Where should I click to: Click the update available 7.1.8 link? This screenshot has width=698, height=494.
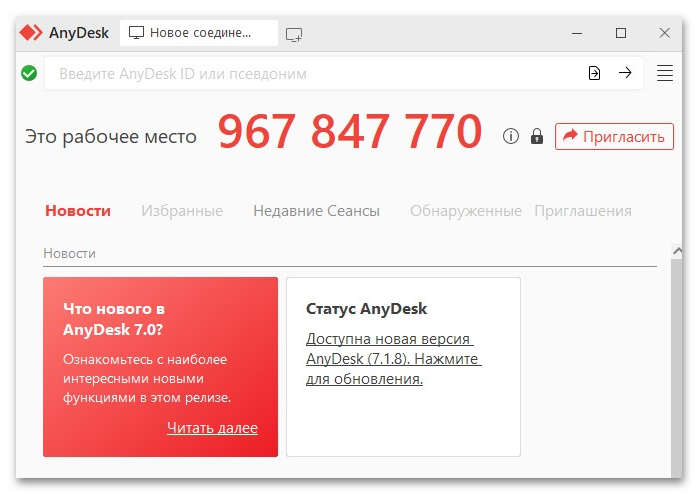(x=394, y=359)
